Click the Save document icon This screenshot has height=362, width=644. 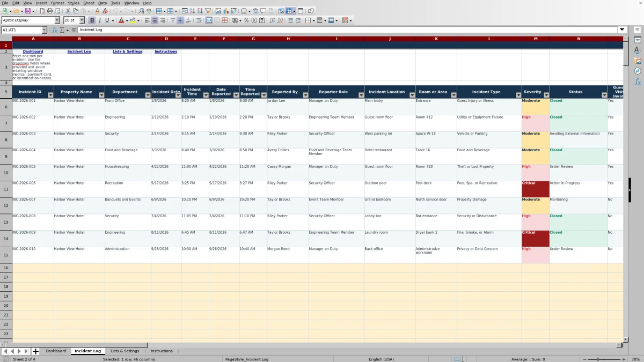pyautogui.click(x=27, y=11)
